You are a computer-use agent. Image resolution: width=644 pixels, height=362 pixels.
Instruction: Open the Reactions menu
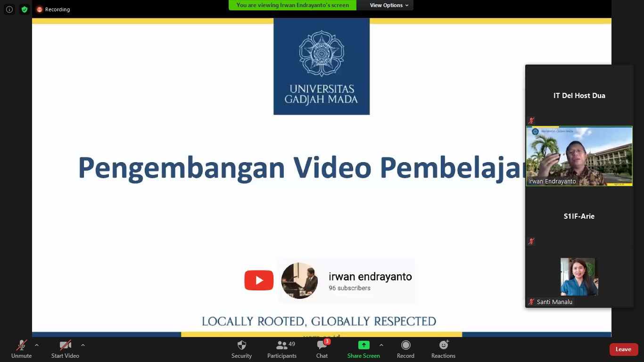pyautogui.click(x=443, y=349)
